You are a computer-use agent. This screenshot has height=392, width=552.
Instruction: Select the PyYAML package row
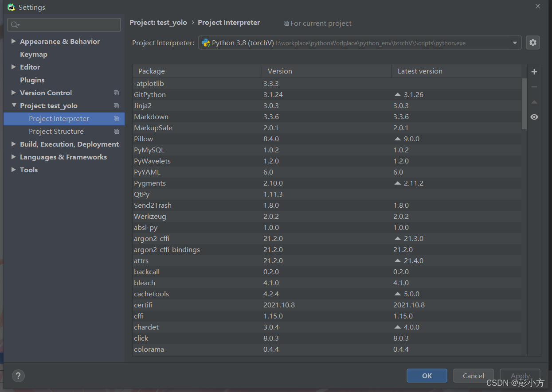[x=327, y=172]
